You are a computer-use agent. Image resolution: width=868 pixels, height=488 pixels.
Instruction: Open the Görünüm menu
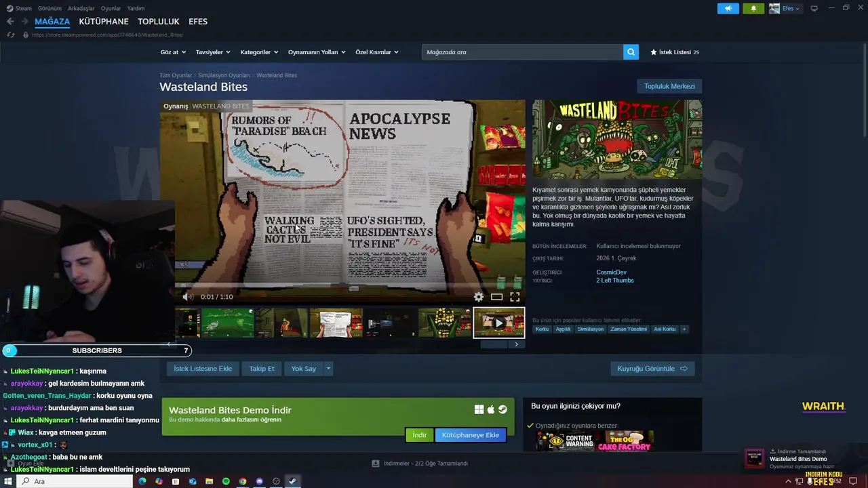point(50,8)
